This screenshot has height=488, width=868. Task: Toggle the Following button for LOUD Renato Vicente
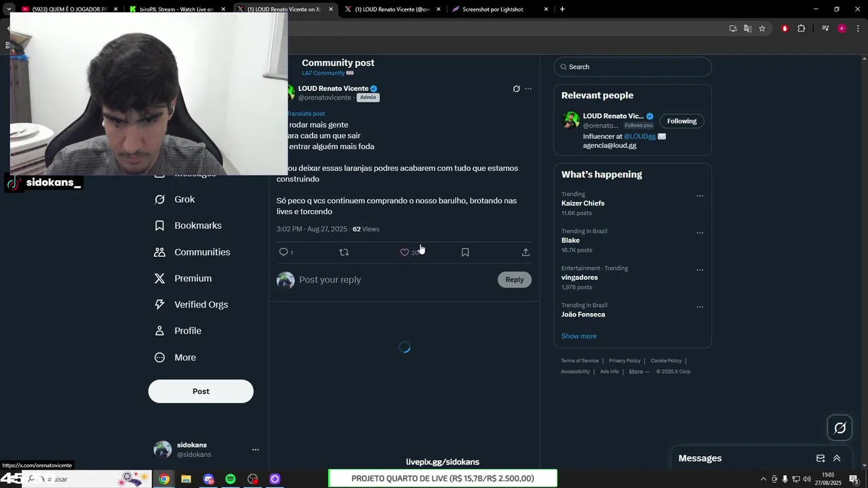click(682, 121)
